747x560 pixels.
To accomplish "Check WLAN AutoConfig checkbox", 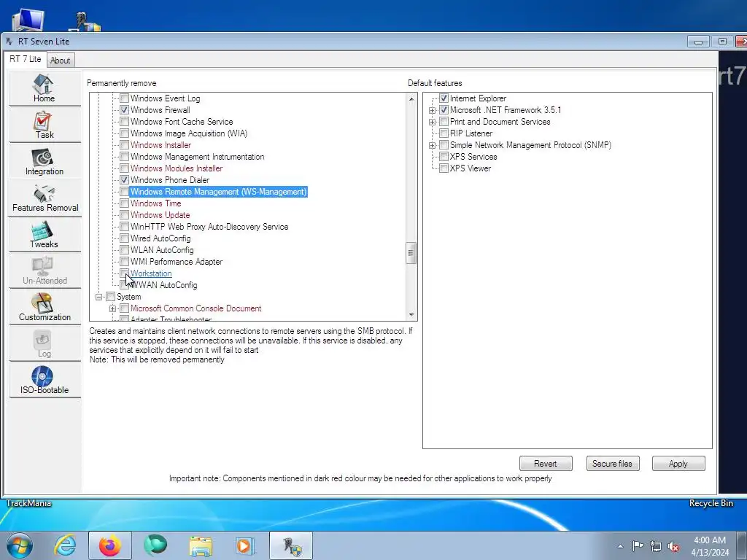I will click(x=124, y=250).
